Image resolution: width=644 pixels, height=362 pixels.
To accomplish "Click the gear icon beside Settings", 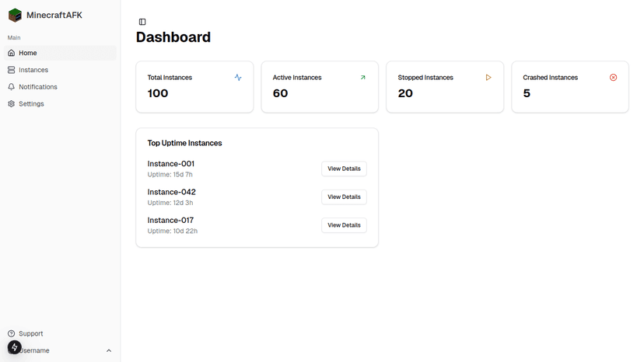I will coord(12,104).
